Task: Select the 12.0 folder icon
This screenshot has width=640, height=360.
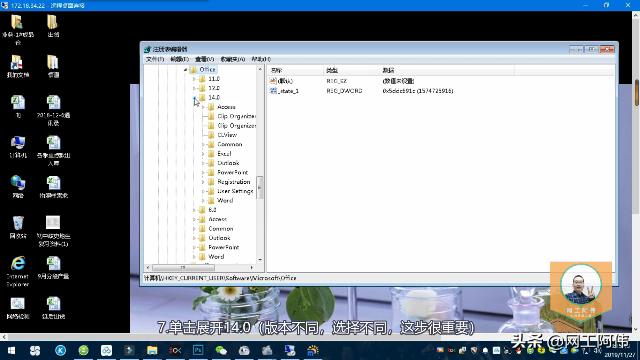Action: [x=202, y=88]
